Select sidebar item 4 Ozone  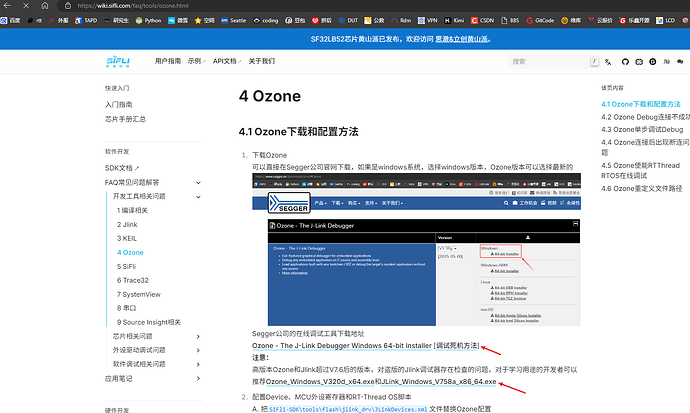130,252
